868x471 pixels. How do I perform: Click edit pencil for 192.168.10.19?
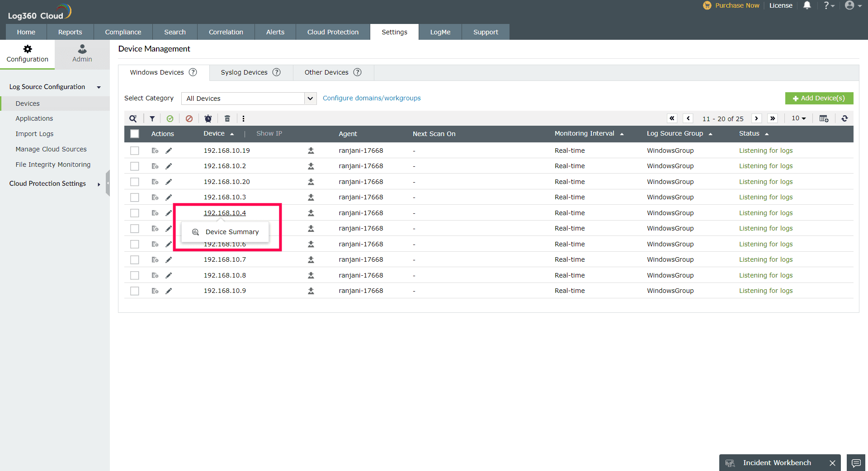[169, 151]
